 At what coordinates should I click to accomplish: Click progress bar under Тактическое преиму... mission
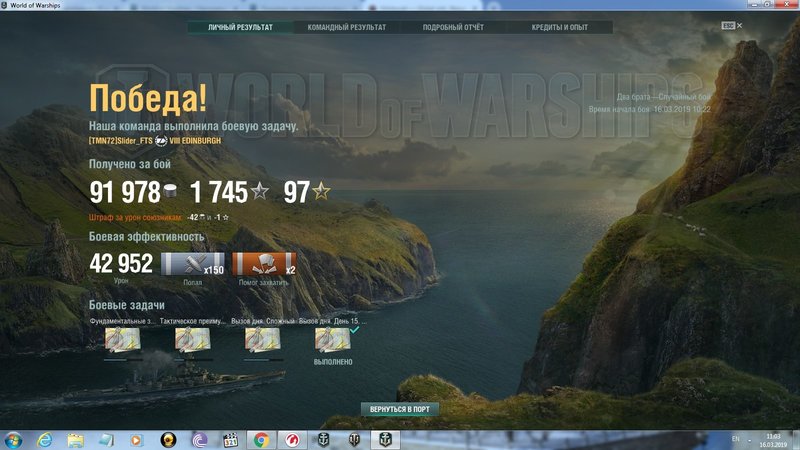point(193,360)
